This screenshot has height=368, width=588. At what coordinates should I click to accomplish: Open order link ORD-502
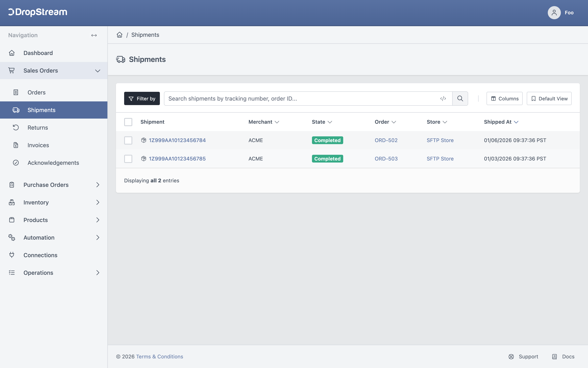click(x=386, y=140)
